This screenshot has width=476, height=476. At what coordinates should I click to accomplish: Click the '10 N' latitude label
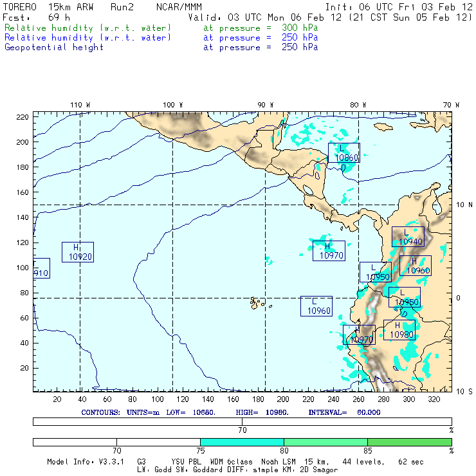[464, 205]
